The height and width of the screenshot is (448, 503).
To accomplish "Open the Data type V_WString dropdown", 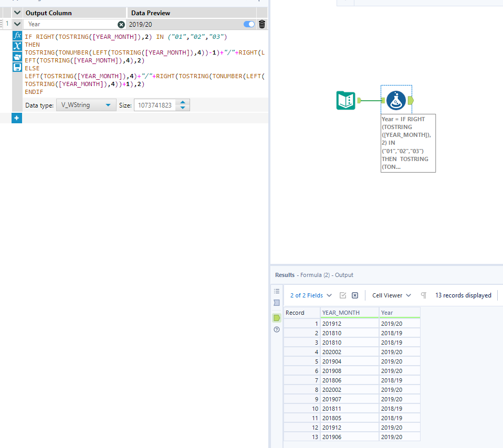I will 86,105.
